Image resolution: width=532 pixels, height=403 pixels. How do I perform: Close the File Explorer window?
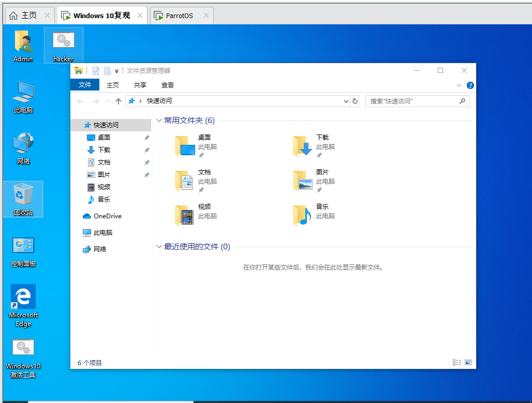click(x=464, y=70)
